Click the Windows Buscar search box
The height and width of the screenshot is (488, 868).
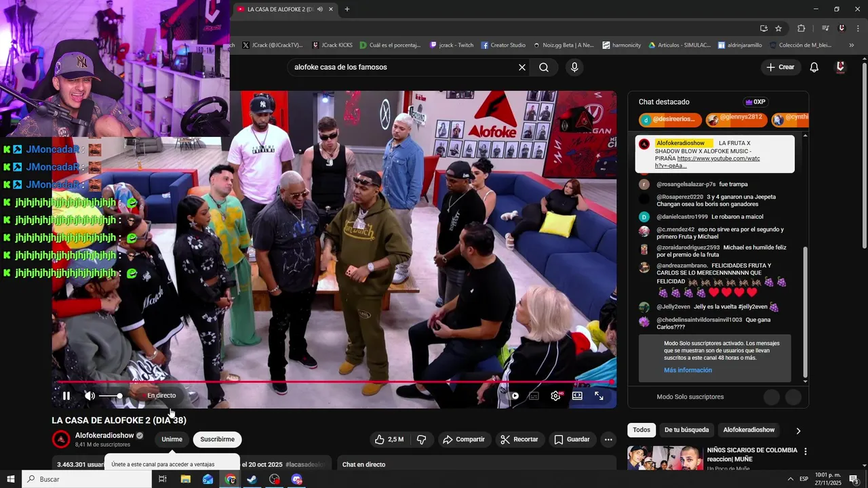click(x=87, y=479)
